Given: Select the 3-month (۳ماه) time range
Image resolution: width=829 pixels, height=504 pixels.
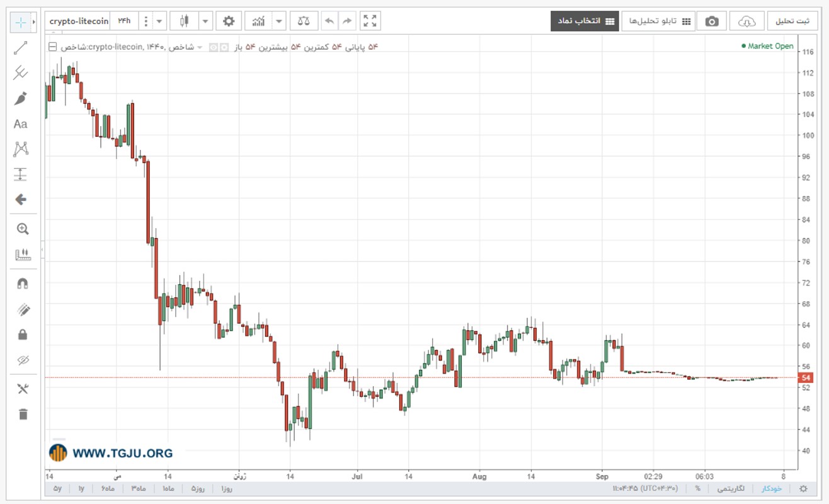Looking at the screenshot, I should click(138, 488).
